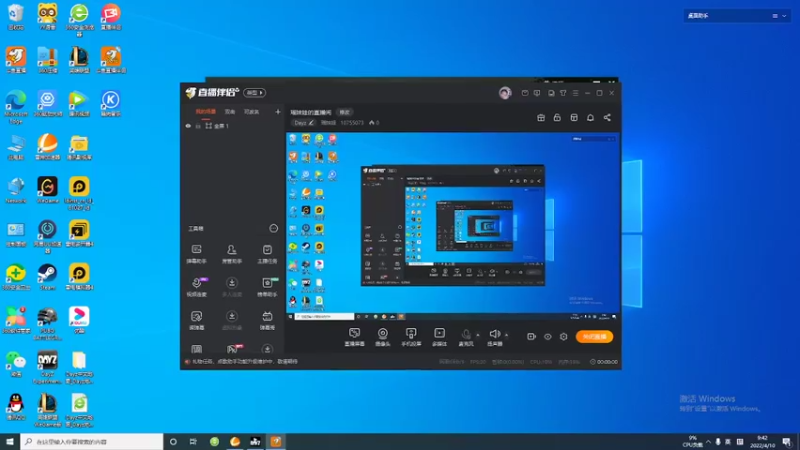Switch to the third scenes tab

coord(252,112)
